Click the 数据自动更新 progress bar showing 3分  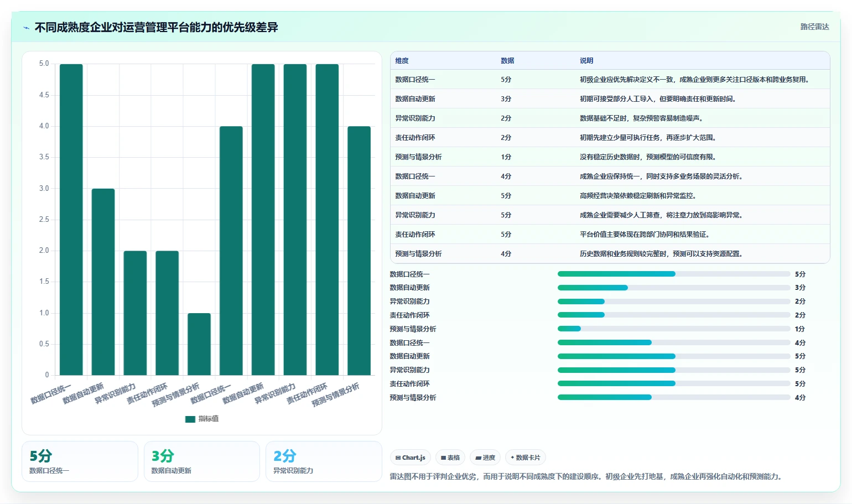click(674, 288)
